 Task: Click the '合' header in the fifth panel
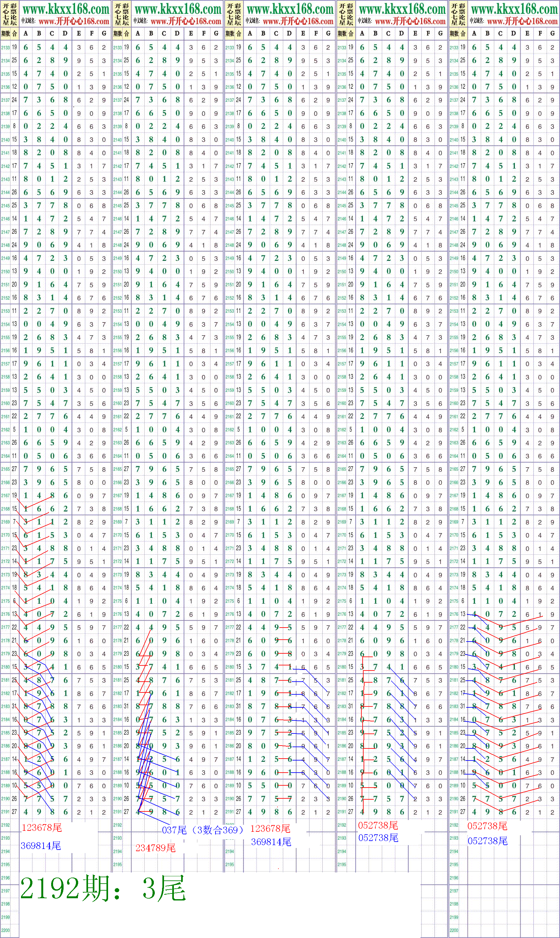click(463, 34)
